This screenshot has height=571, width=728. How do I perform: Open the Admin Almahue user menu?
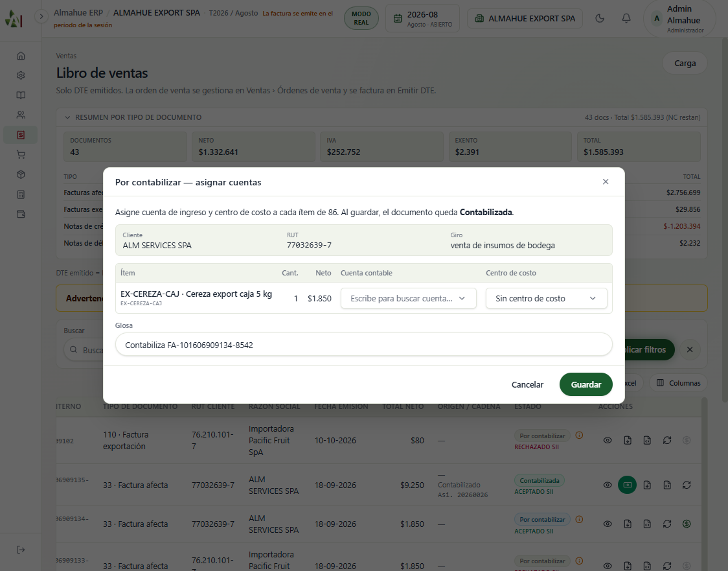679,19
